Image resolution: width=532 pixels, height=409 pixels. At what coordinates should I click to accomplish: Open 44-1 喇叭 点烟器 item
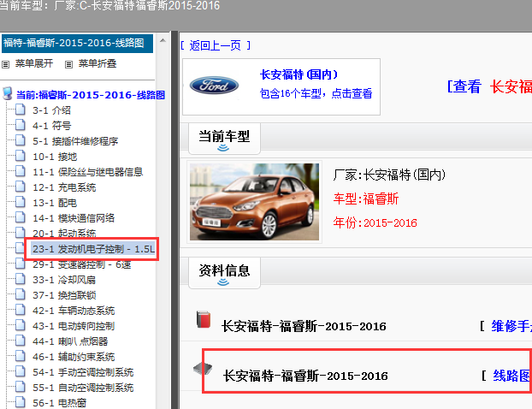[70, 341]
